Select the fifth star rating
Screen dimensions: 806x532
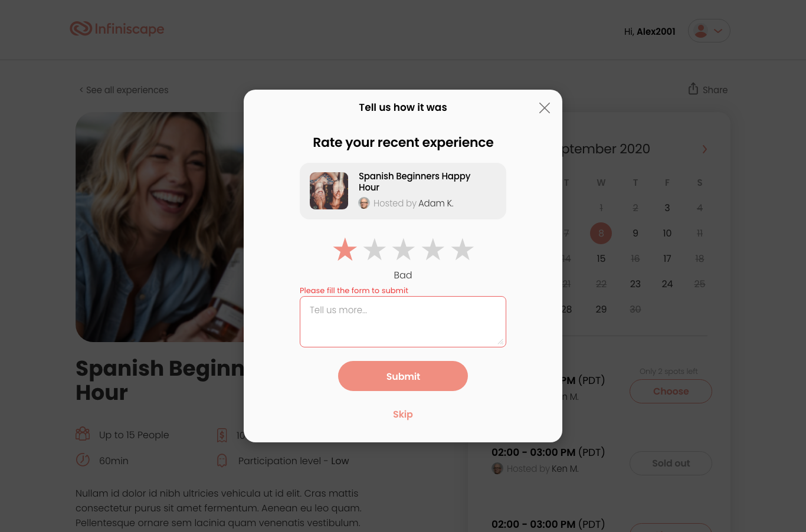point(463,249)
